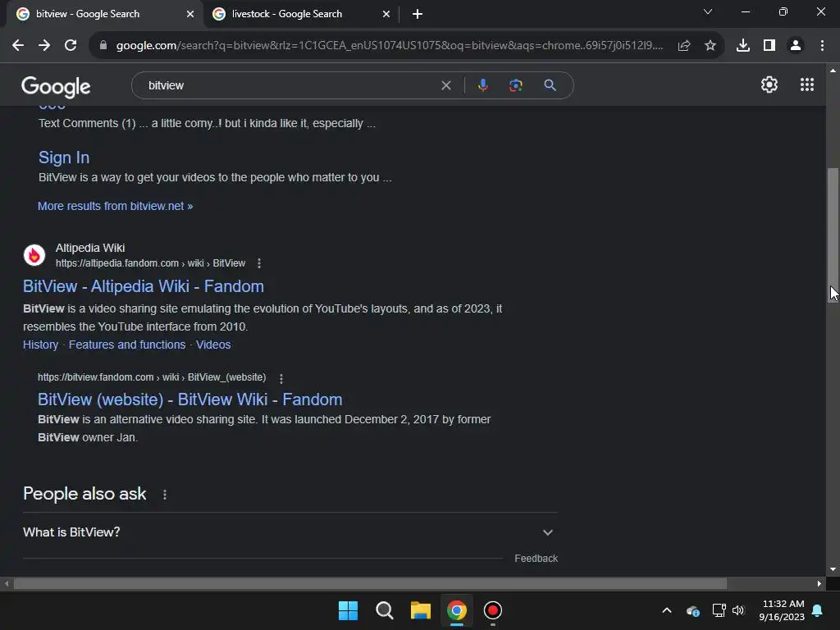This screenshot has height=630, width=840.
Task: Toggle the Chrome side panel
Action: click(x=769, y=46)
